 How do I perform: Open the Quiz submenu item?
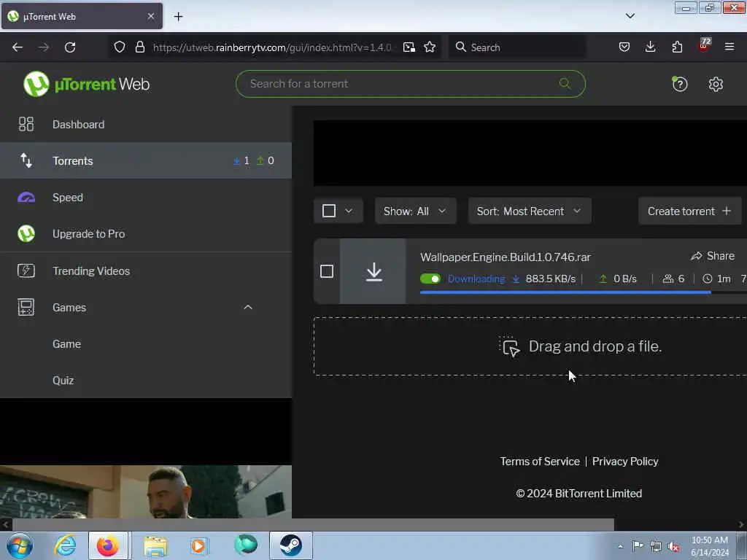[x=146, y=381]
